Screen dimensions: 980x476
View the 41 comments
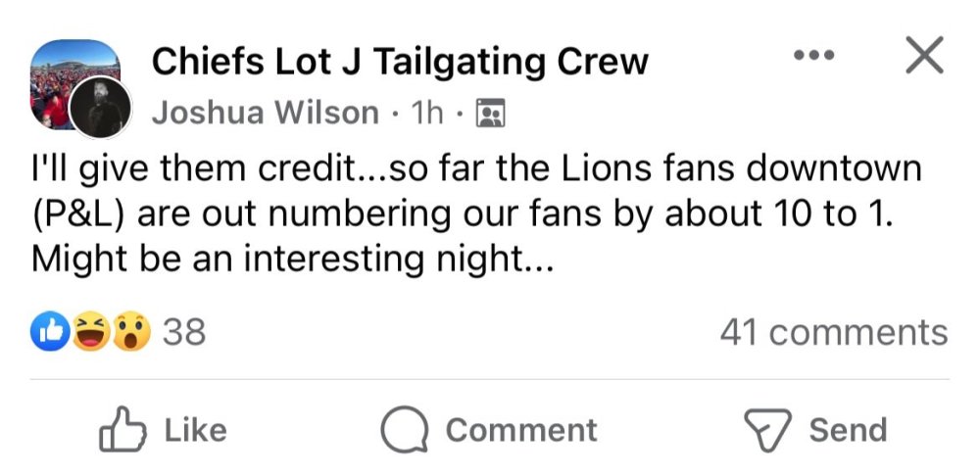tap(833, 333)
